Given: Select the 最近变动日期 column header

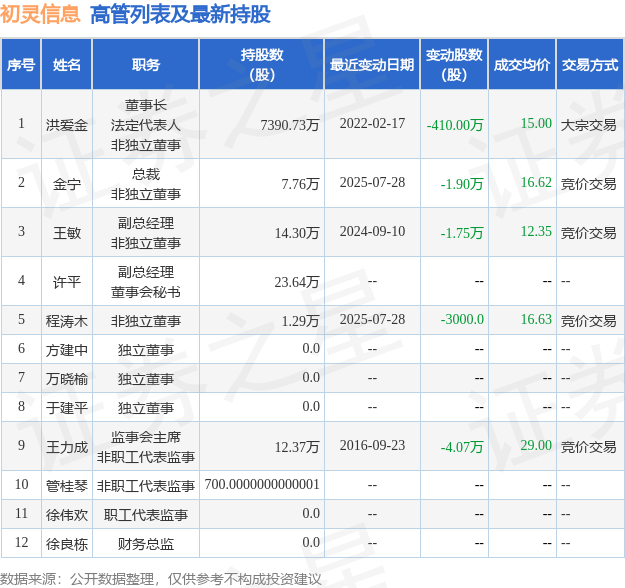Looking at the screenshot, I should (x=372, y=65).
